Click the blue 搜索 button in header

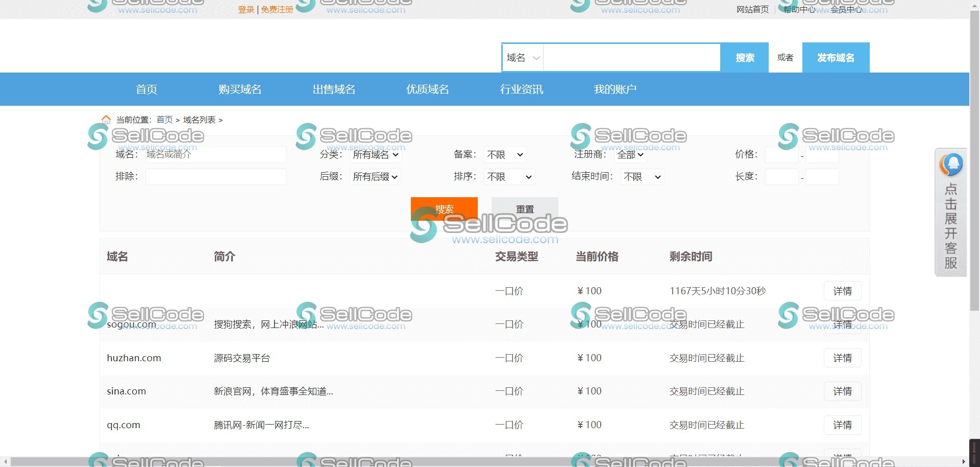coord(744,58)
